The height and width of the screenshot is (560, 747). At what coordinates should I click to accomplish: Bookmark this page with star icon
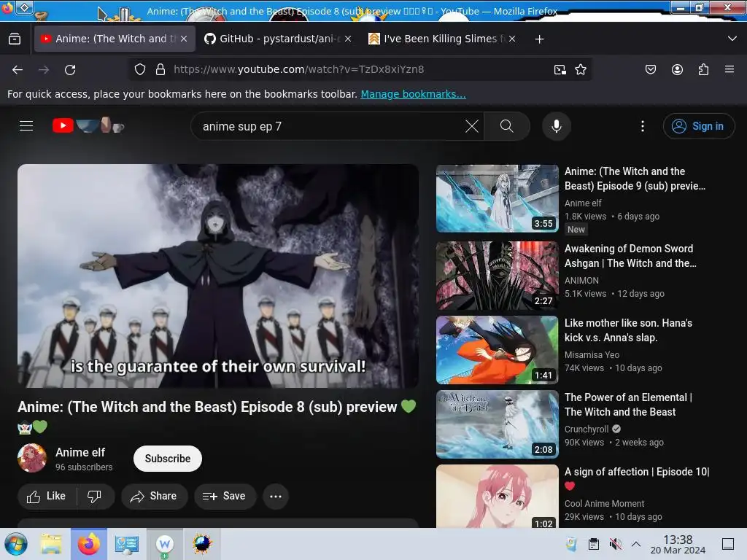click(x=580, y=70)
